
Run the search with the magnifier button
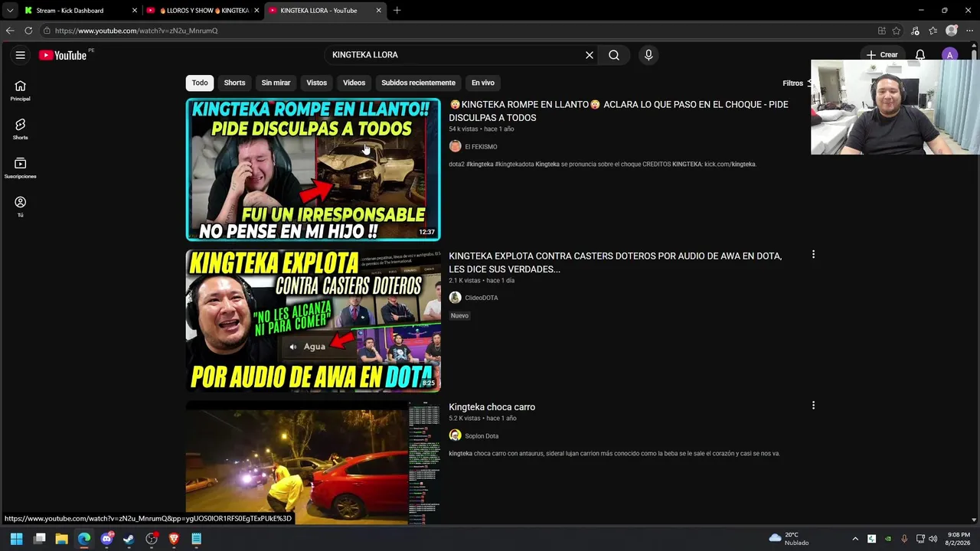[614, 55]
